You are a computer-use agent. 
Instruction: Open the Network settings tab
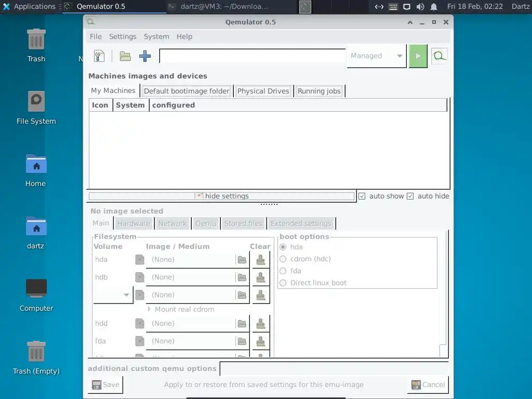tap(172, 223)
